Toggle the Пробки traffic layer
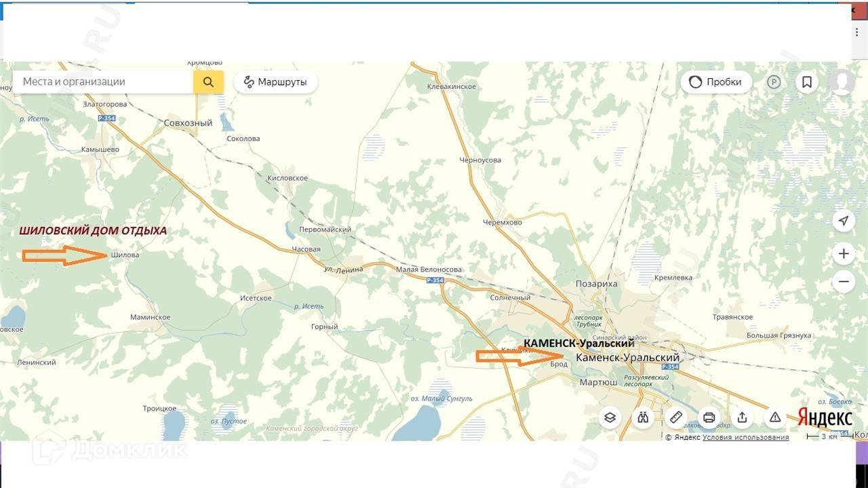 pos(716,82)
